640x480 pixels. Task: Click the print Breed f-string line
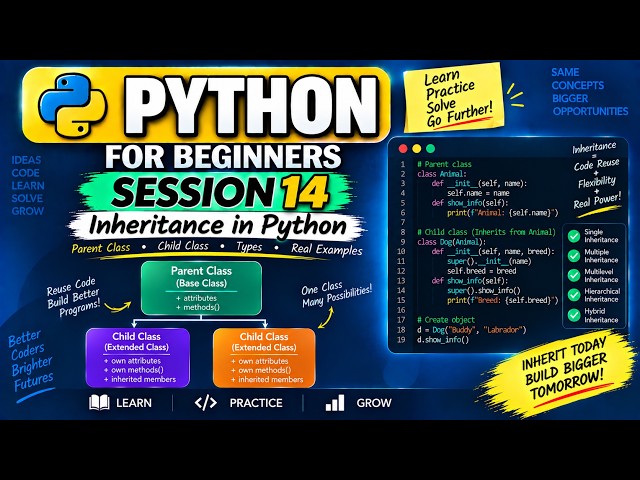click(x=502, y=300)
